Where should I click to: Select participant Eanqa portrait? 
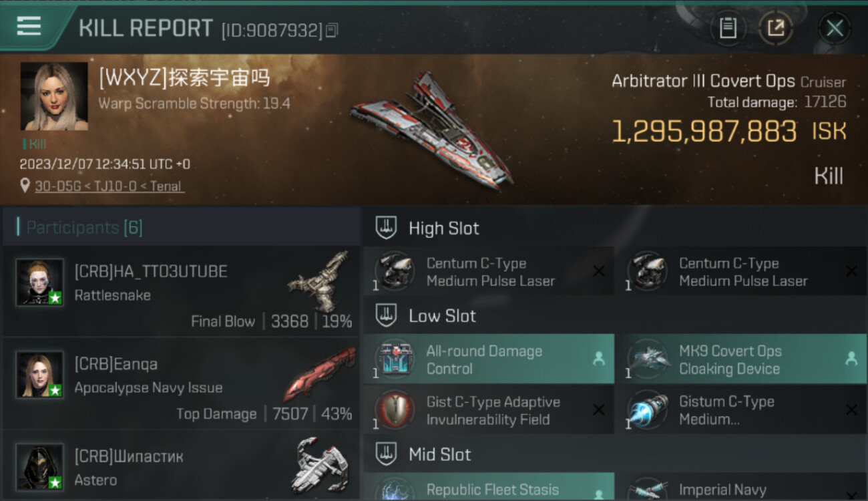click(40, 374)
